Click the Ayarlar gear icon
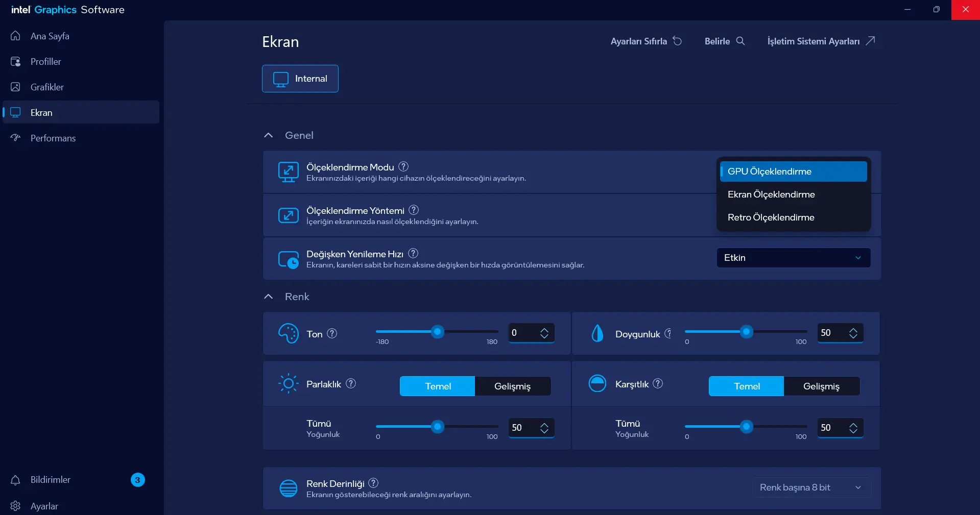Viewport: 980px width, 515px height. click(x=16, y=506)
